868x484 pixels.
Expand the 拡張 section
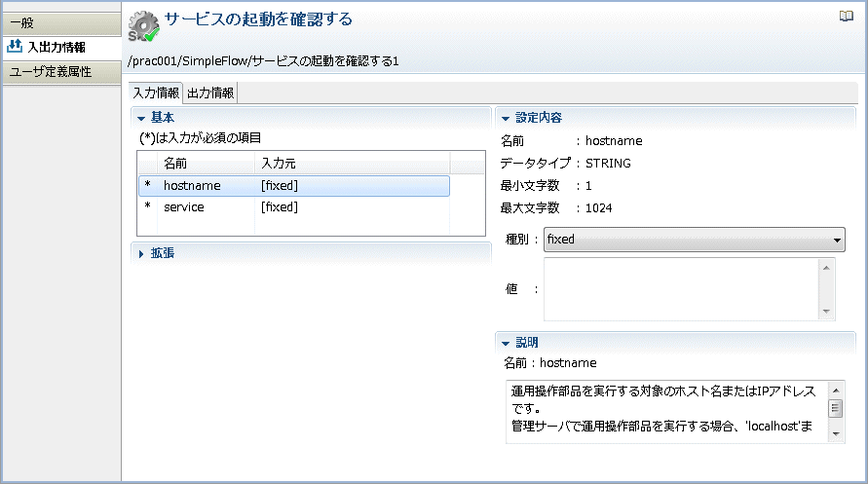[141, 254]
